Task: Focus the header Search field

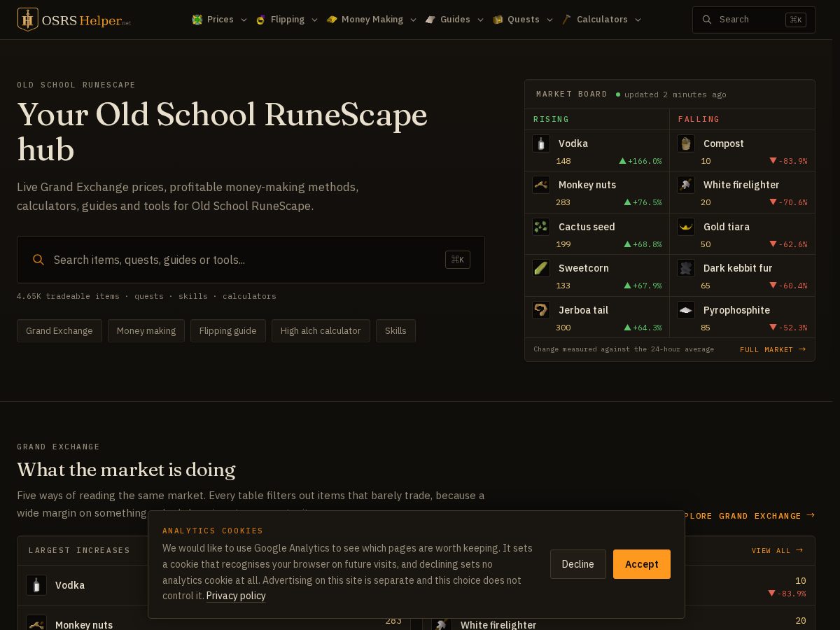Action: coord(754,20)
